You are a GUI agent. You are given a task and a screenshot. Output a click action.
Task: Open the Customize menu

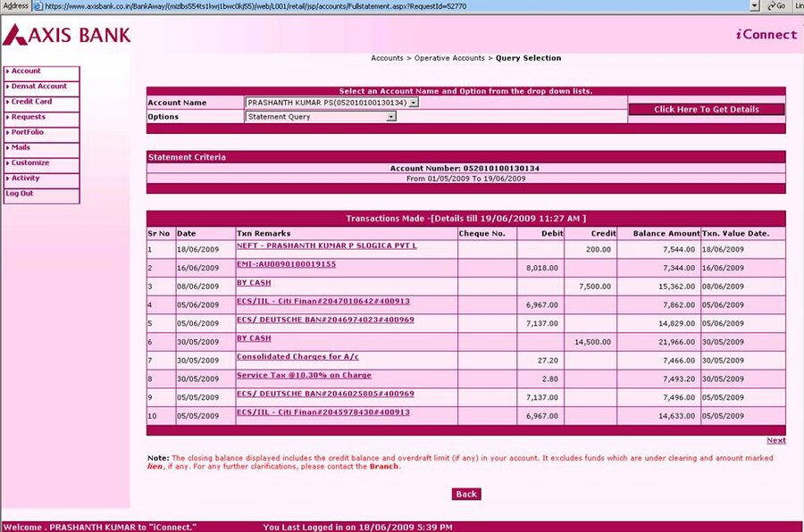click(29, 162)
